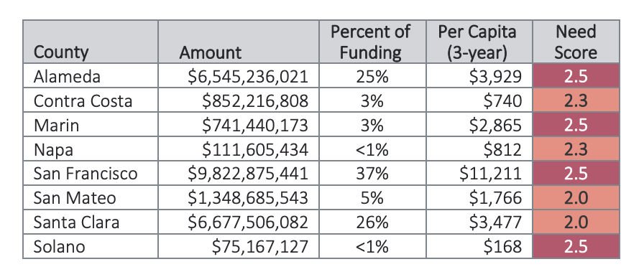This screenshot has height=277, width=644.
Task: Select the $168 per capita cell
Action: point(479,246)
